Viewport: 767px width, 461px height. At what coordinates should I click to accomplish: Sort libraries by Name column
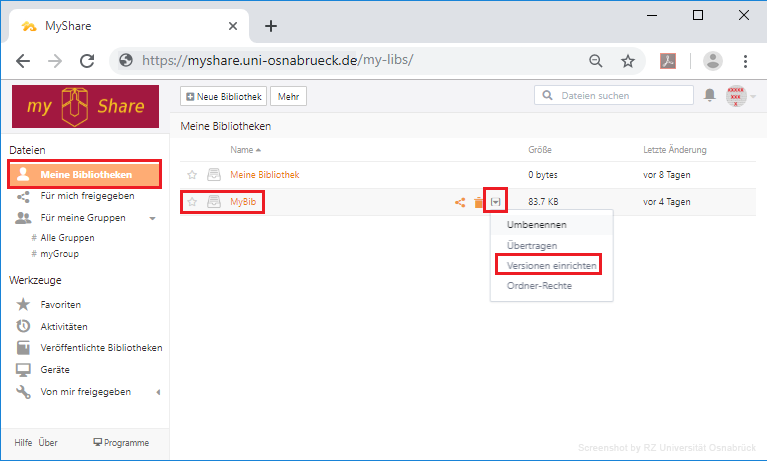[246, 150]
